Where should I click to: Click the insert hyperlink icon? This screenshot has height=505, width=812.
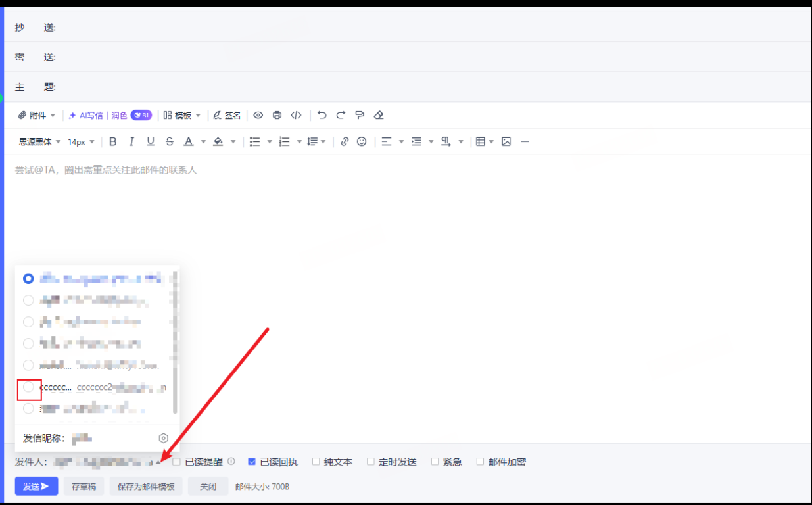point(345,141)
